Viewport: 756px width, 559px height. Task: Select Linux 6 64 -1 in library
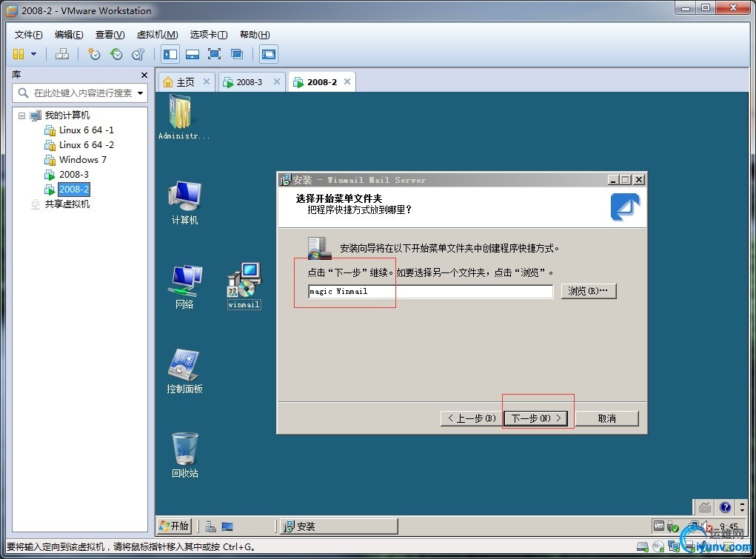tap(87, 130)
